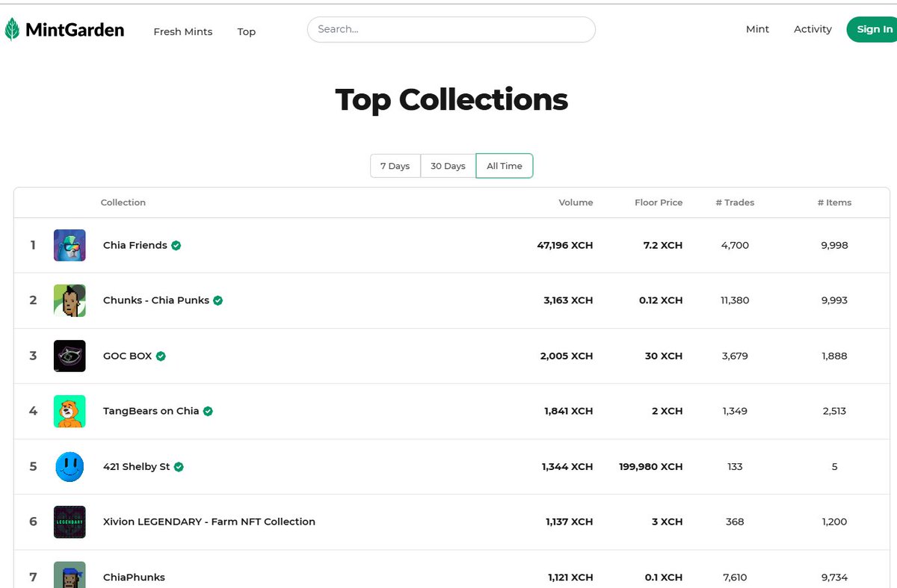Open 421 Shelby St link
Viewport: 897px width, 588px height.
pos(137,466)
